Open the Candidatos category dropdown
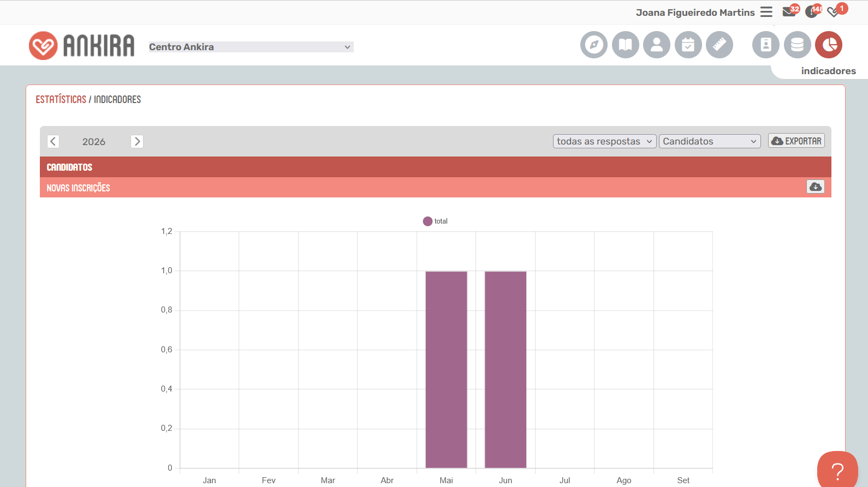868x487 pixels. 710,141
